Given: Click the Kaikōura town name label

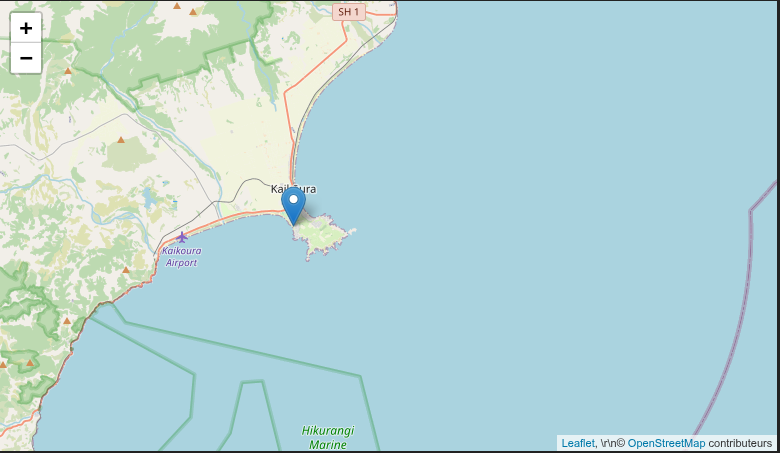Looking at the screenshot, I should [293, 189].
